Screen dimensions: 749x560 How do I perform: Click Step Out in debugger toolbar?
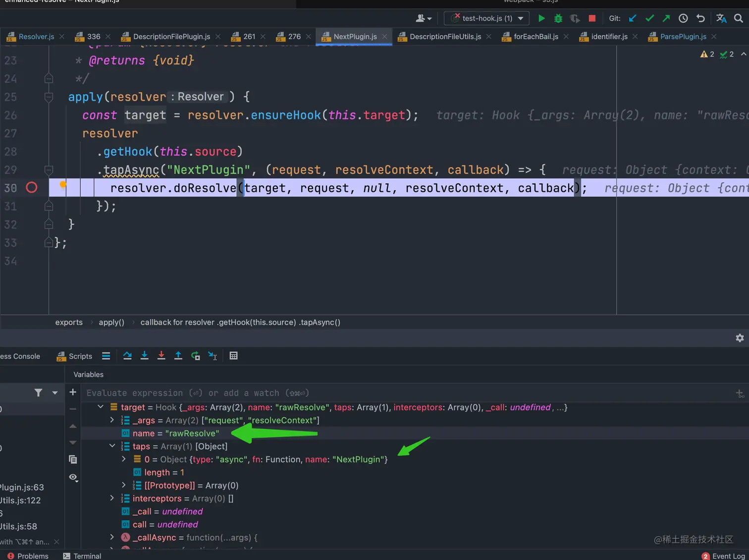(178, 356)
